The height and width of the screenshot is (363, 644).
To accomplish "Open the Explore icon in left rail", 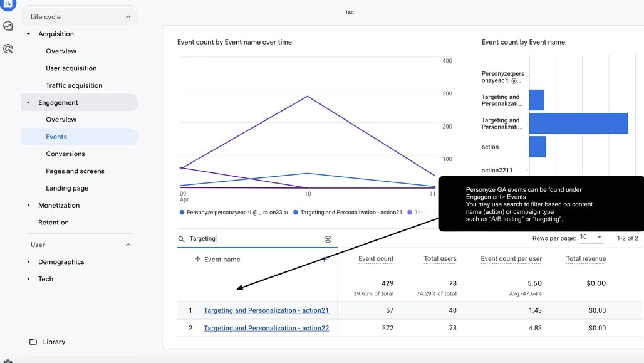I will [8, 26].
